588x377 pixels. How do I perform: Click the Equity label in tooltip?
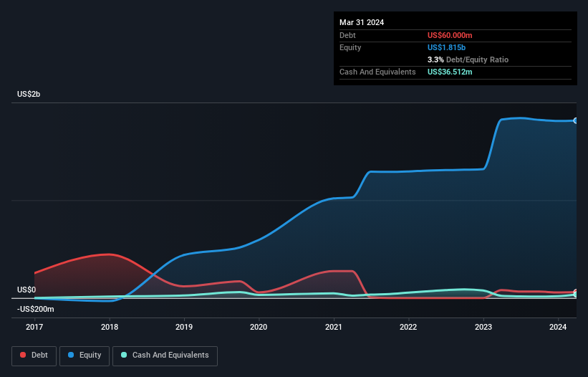[x=350, y=47]
